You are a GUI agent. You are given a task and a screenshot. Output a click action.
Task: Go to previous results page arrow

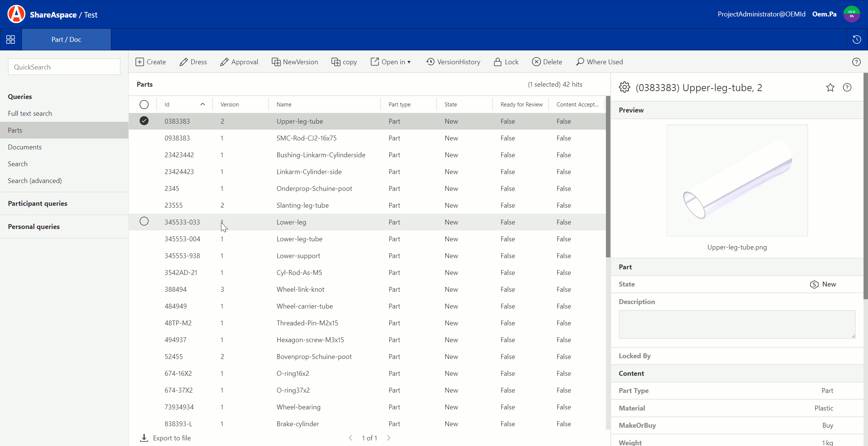coord(351,438)
